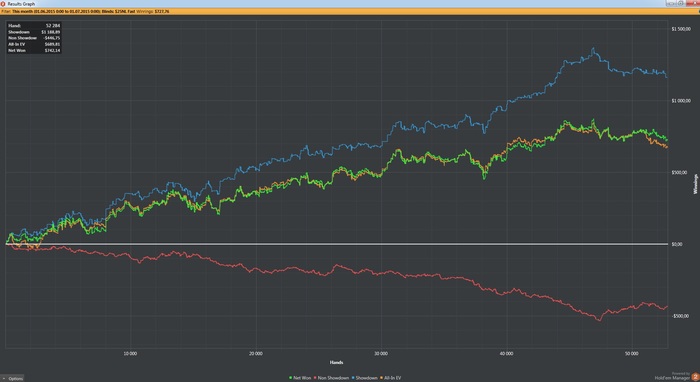Toggle the All-In EV series in the legend

[x=391, y=378]
